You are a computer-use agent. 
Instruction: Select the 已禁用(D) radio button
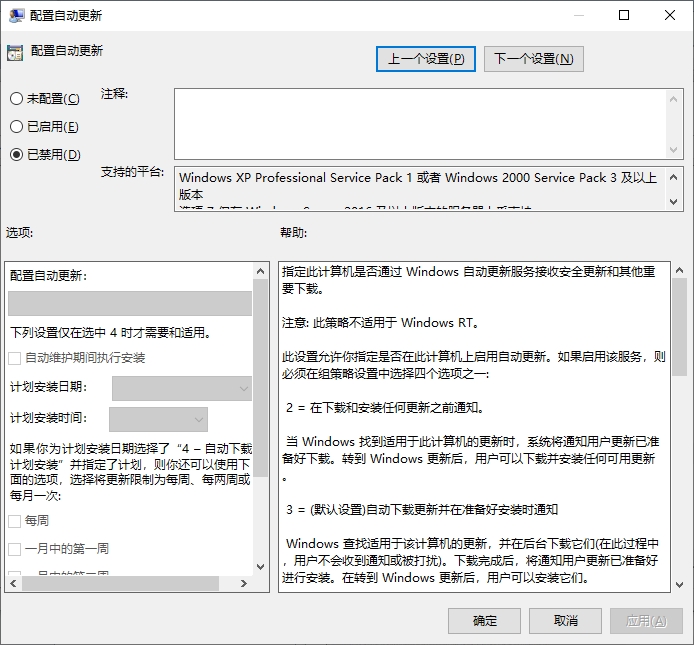(x=16, y=154)
